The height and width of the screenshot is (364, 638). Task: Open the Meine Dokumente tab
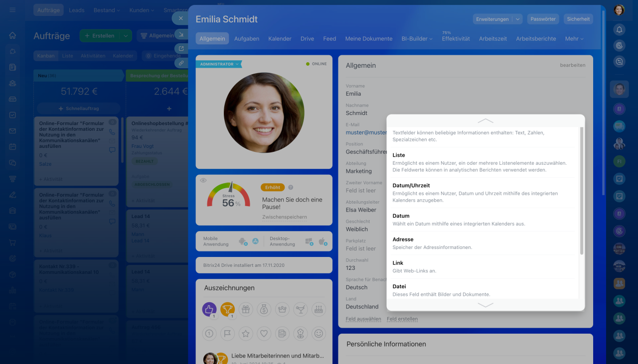coord(369,38)
